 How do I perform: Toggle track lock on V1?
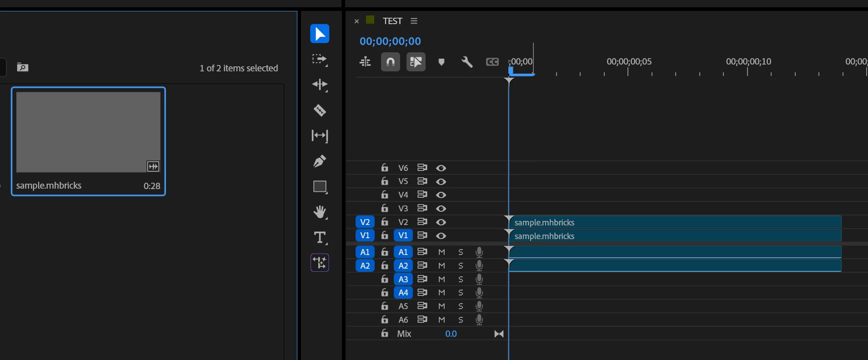click(385, 235)
